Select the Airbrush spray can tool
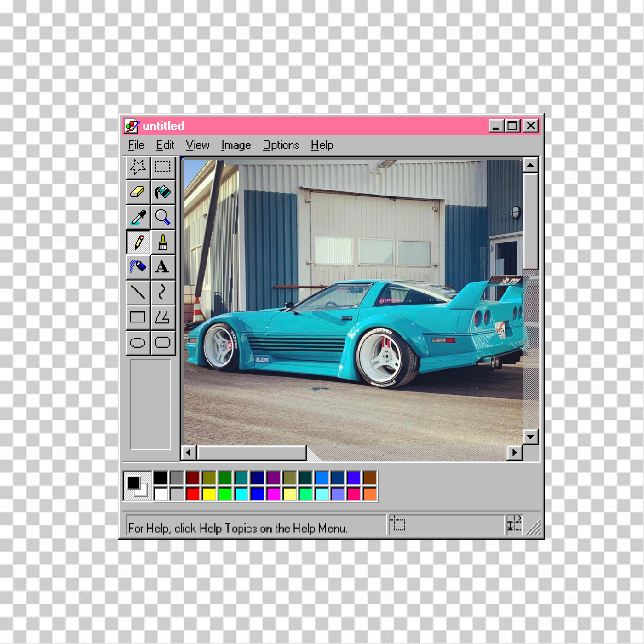Screen dimensions: 644x644 (x=138, y=267)
